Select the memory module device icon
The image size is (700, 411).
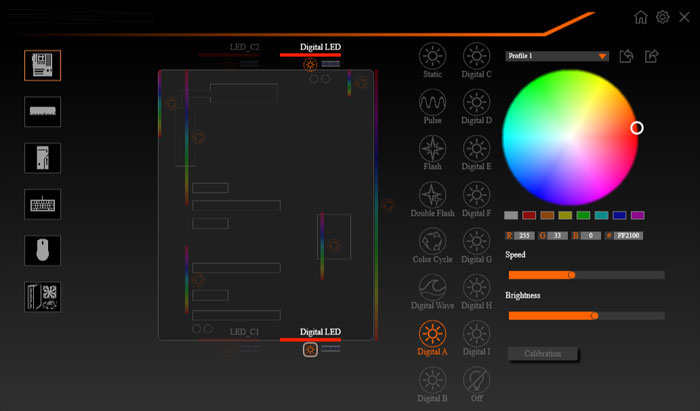coord(42,111)
